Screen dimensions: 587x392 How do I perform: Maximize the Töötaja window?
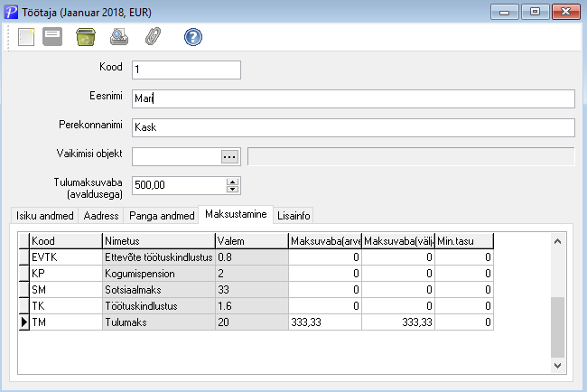[x=535, y=12]
